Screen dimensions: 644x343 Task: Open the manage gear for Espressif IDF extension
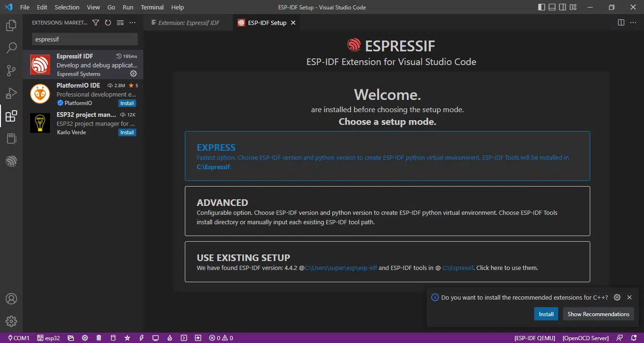pos(133,73)
